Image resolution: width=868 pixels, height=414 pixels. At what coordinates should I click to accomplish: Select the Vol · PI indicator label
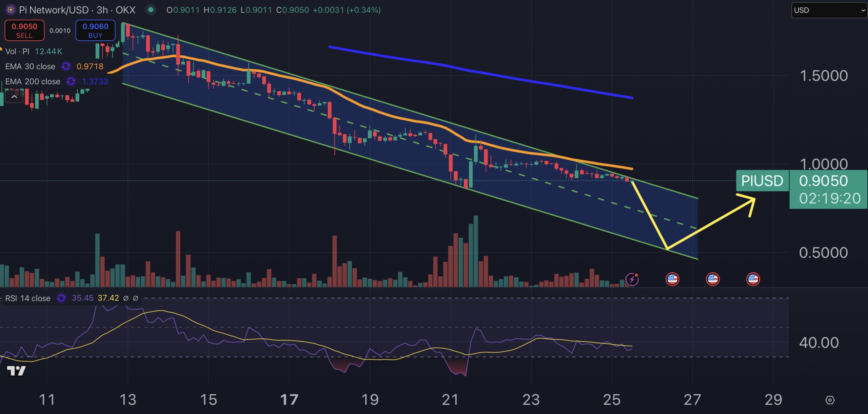tap(17, 51)
